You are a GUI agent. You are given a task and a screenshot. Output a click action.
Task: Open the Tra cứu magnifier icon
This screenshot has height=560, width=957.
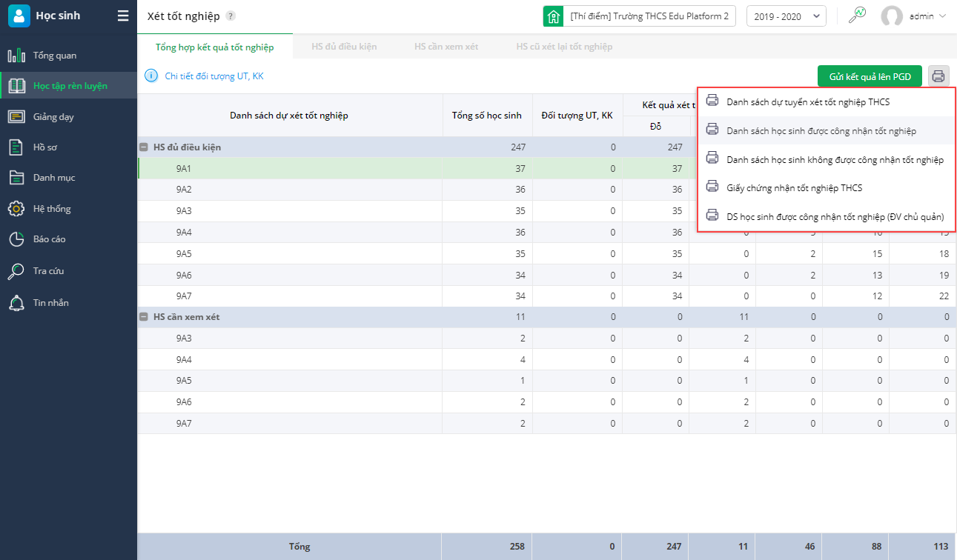(16, 271)
